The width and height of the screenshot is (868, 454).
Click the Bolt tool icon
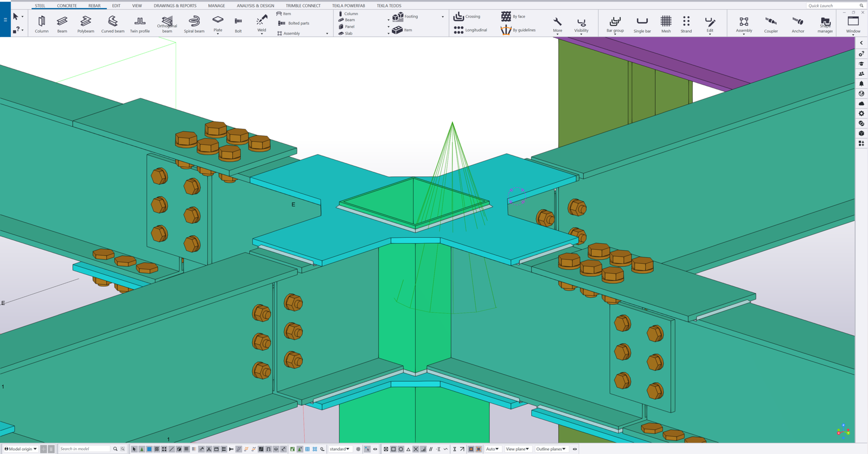[238, 24]
